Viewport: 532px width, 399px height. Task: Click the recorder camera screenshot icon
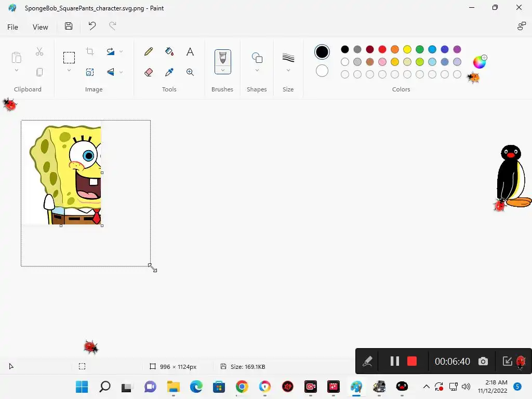click(483, 361)
